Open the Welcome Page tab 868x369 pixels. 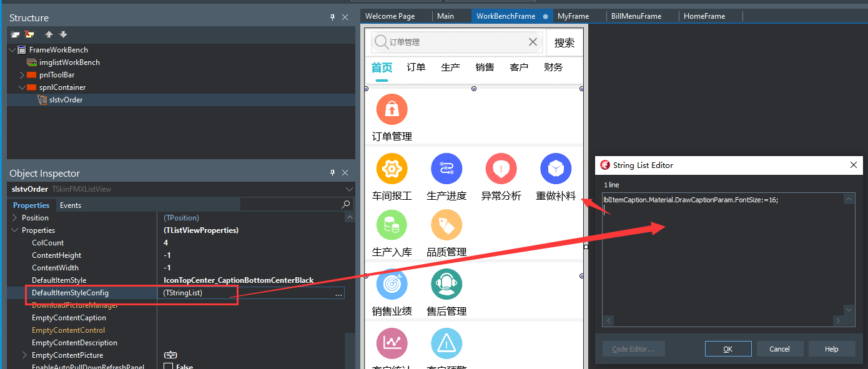(x=390, y=16)
